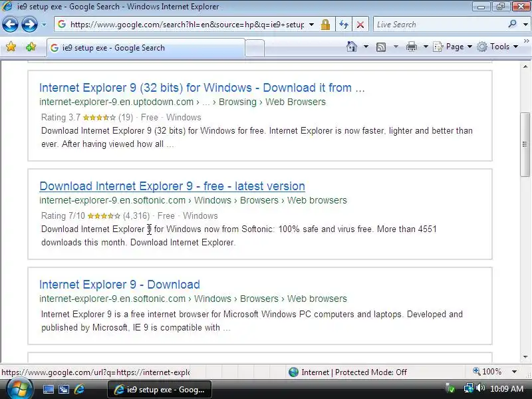
Task: Run search with the magnifier icon
Action: [x=512, y=24]
